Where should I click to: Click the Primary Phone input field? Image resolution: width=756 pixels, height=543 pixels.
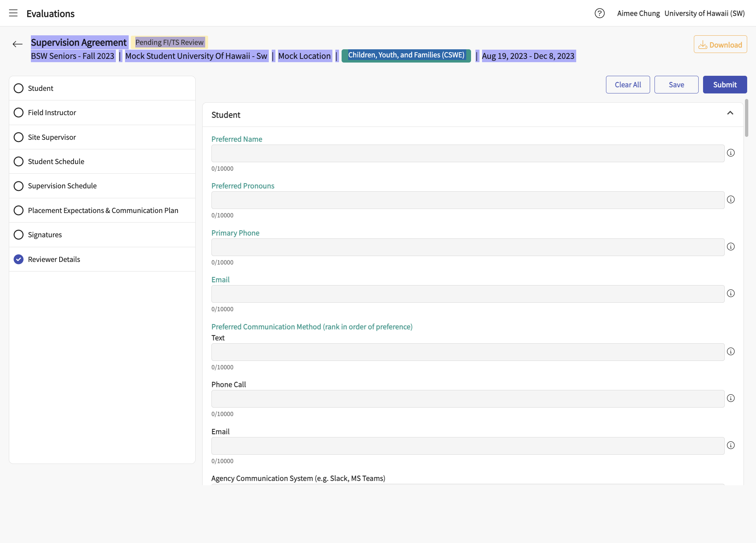468,247
